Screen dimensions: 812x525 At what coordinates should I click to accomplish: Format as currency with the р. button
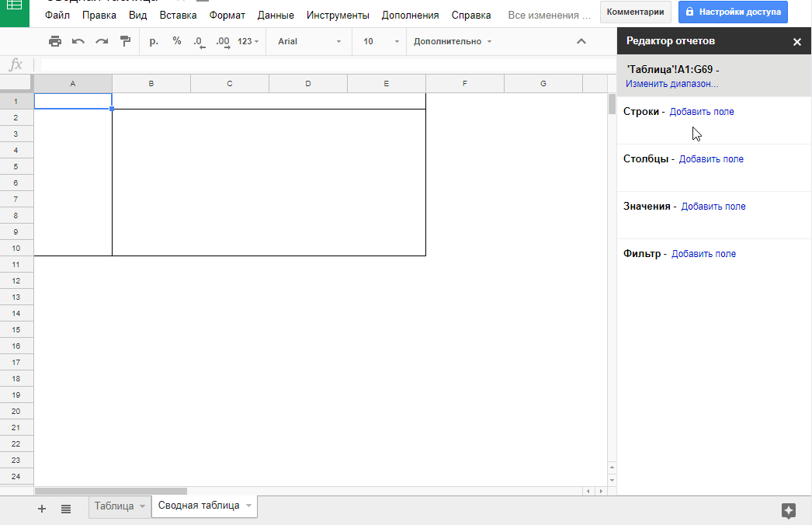154,41
